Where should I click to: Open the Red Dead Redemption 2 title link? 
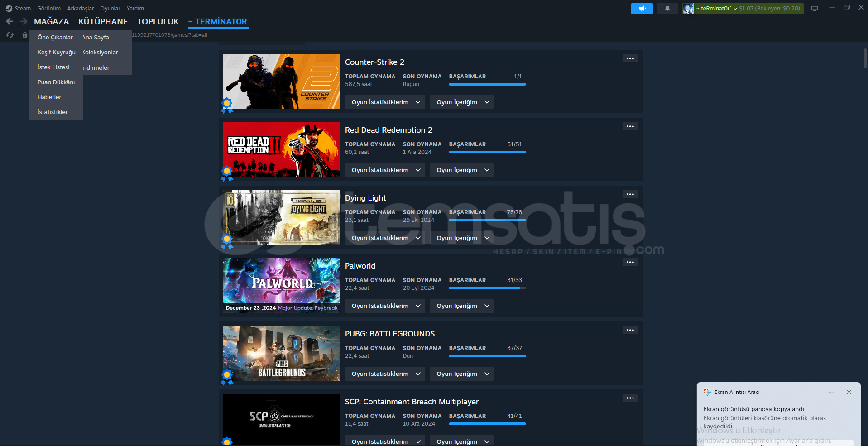[x=388, y=130]
